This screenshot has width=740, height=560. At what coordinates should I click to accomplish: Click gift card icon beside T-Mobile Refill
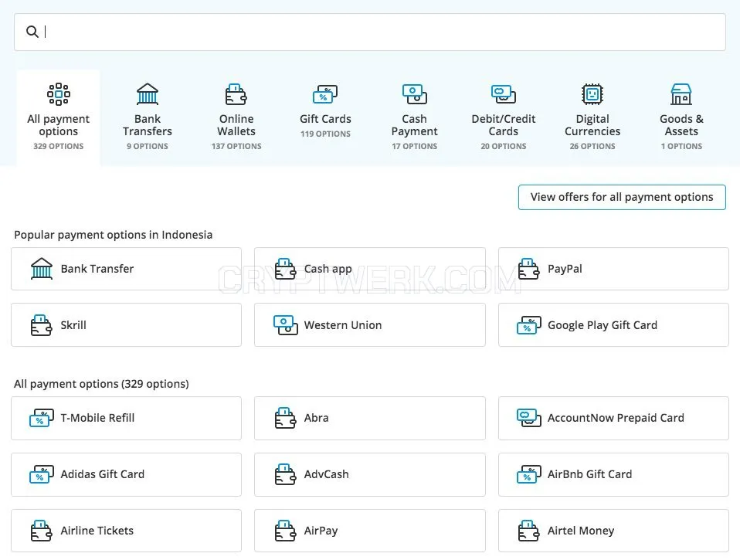tap(42, 418)
